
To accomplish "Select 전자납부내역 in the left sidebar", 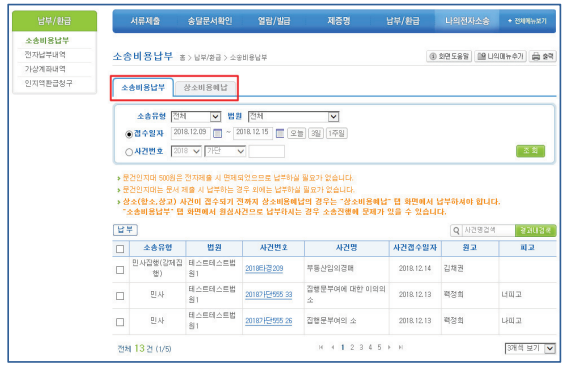I will click(45, 55).
